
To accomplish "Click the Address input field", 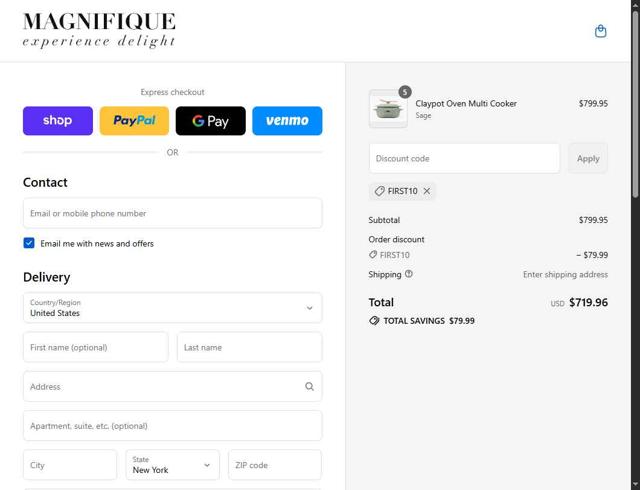I will (x=173, y=386).
